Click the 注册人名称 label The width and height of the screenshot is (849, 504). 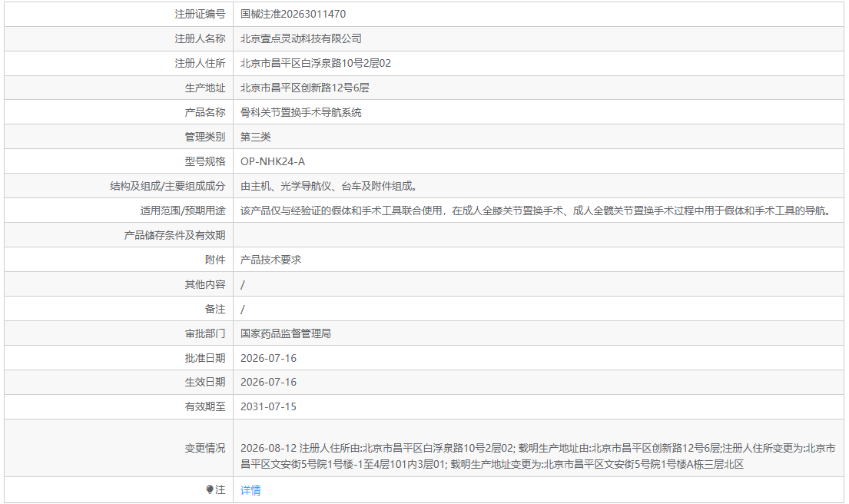pyautogui.click(x=200, y=38)
